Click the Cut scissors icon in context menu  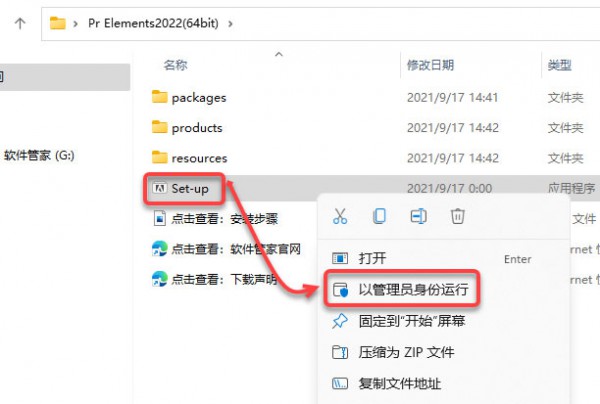(x=340, y=216)
